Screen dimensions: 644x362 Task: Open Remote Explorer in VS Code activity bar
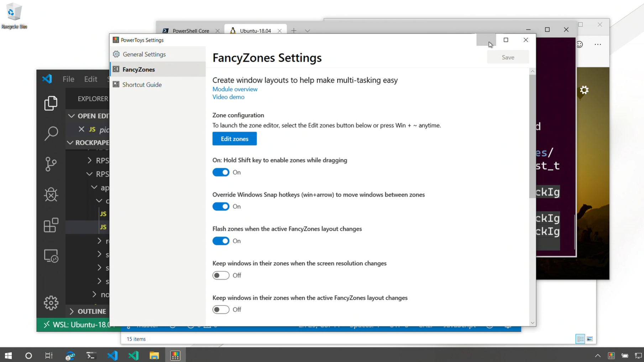51,256
